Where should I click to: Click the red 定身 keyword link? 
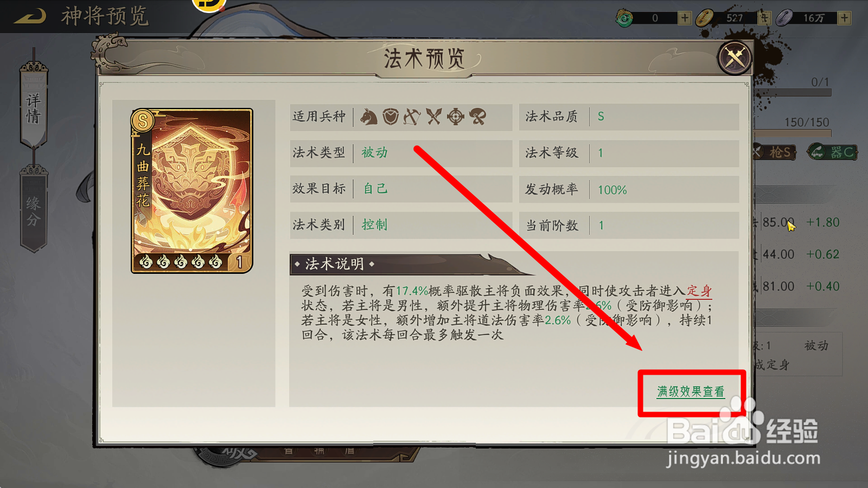[x=699, y=291]
